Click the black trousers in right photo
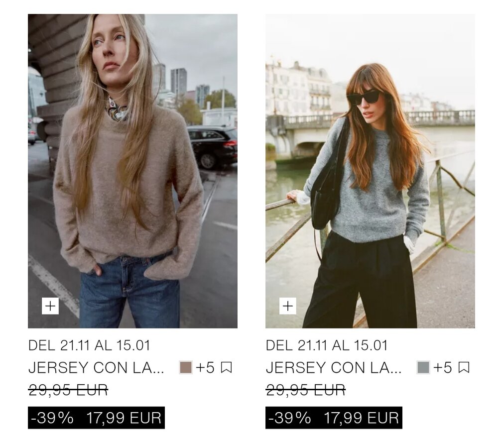The width and height of the screenshot is (503, 448). click(x=359, y=282)
